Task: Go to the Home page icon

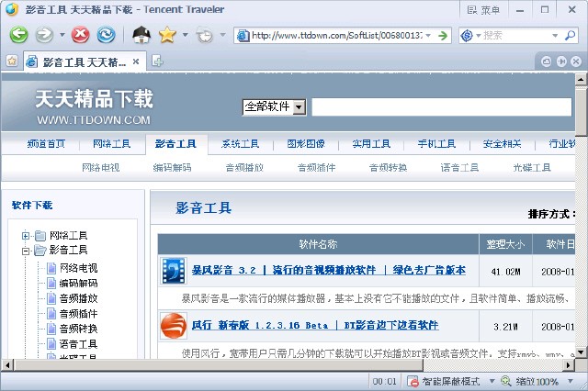Action: pos(141,35)
